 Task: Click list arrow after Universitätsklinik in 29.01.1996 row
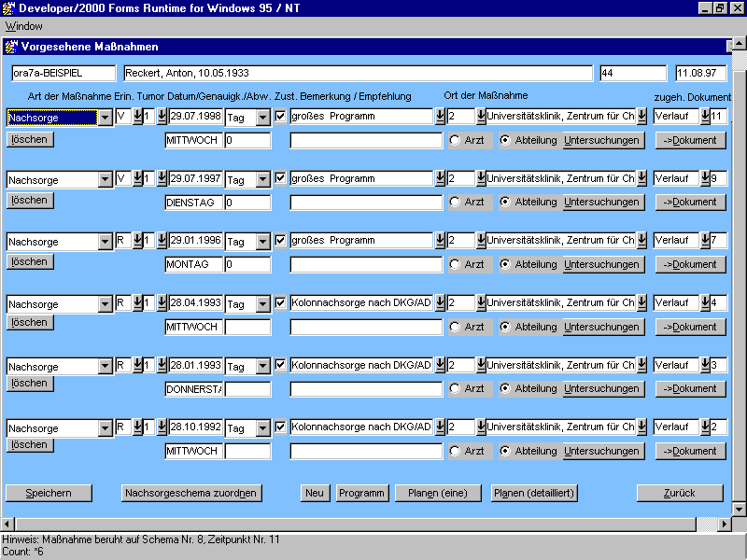[x=641, y=241]
